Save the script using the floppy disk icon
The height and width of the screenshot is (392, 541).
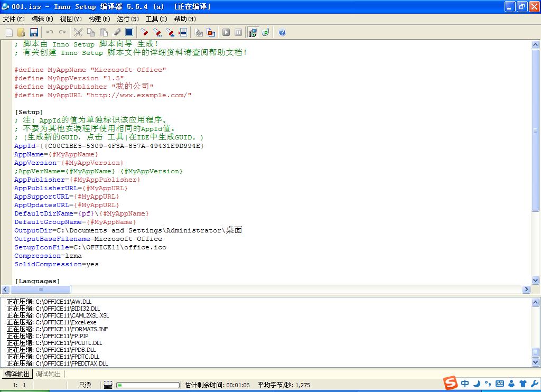[34, 32]
